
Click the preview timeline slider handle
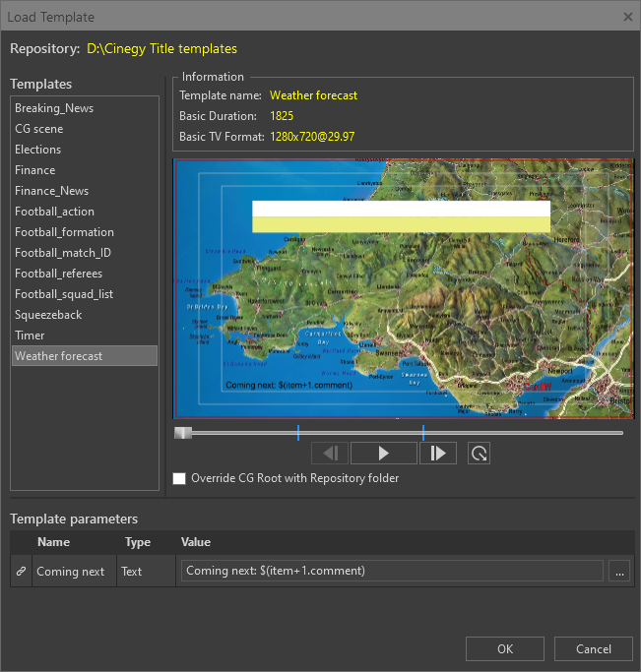183,433
